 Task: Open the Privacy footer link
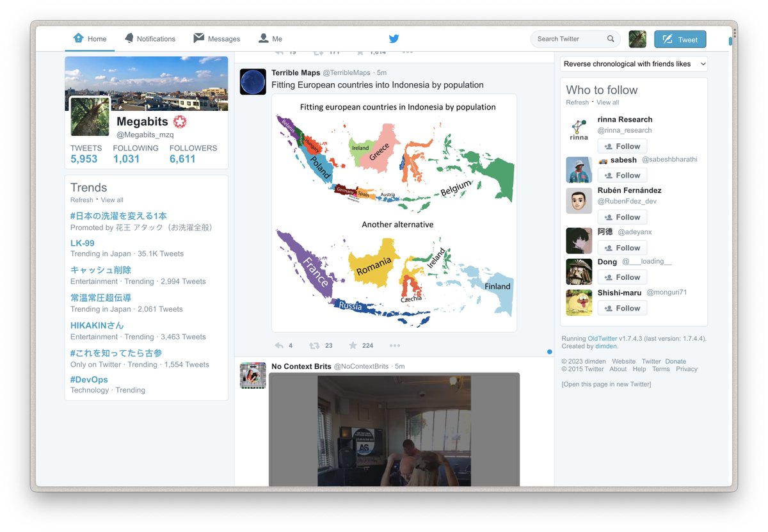click(x=687, y=369)
